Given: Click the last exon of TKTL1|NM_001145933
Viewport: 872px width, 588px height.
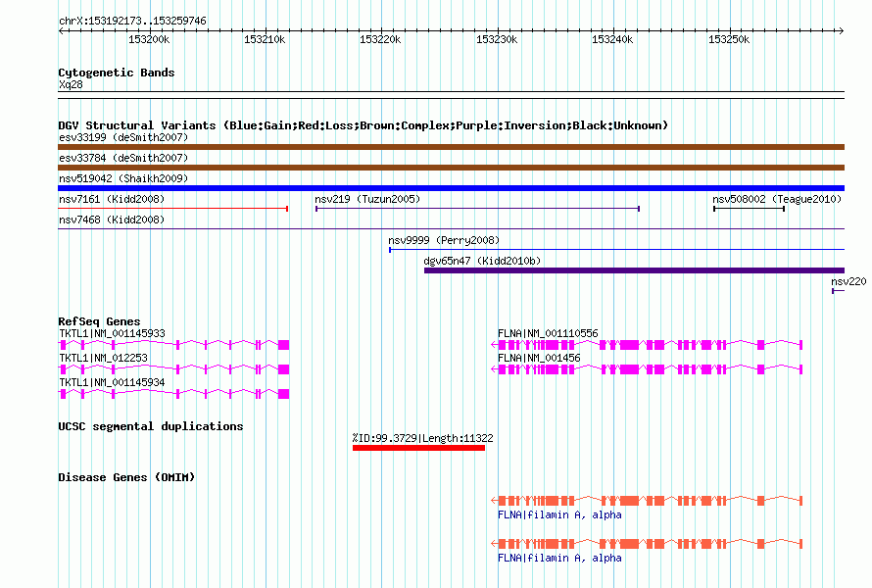Looking at the screenshot, I should point(283,345).
